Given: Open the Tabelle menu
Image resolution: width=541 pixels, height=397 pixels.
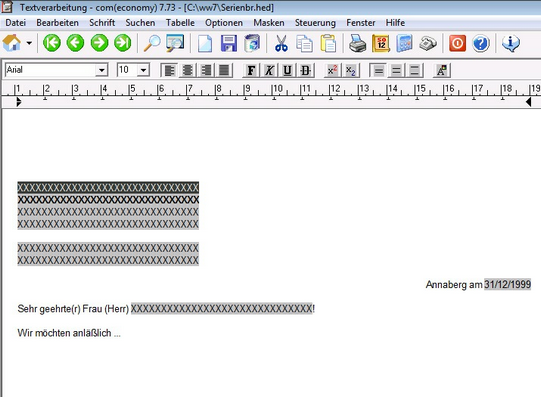Looking at the screenshot, I should tap(180, 23).
